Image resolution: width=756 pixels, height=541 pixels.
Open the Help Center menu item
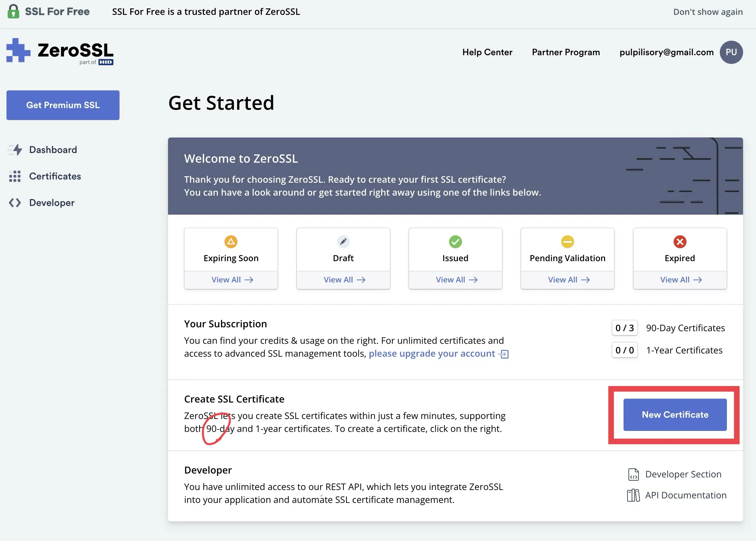pyautogui.click(x=487, y=52)
